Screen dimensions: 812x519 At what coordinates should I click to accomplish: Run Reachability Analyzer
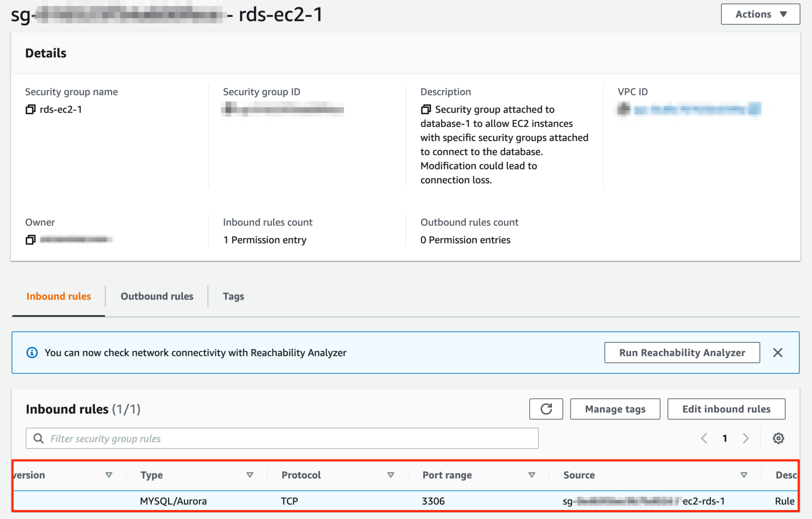(682, 352)
